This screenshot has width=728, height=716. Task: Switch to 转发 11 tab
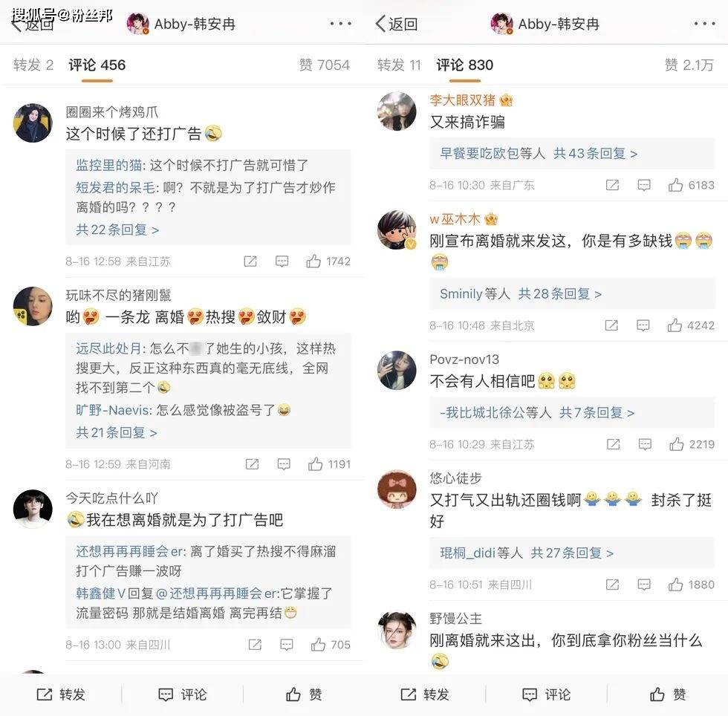pos(399,65)
